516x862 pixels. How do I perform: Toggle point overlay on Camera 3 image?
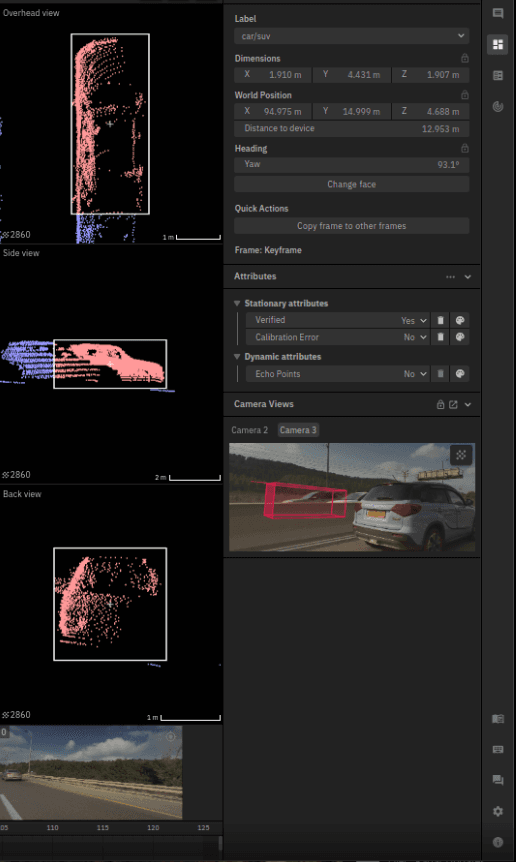click(x=461, y=455)
